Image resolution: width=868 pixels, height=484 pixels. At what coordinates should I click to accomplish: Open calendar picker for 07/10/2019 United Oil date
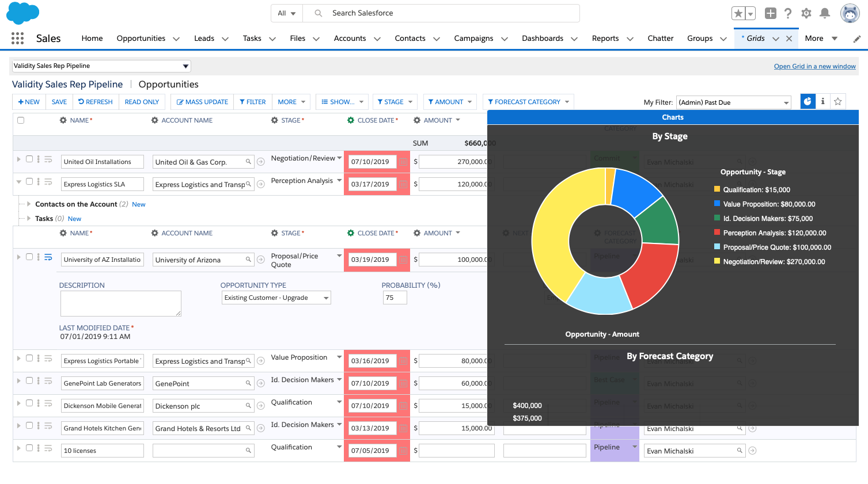(x=404, y=162)
